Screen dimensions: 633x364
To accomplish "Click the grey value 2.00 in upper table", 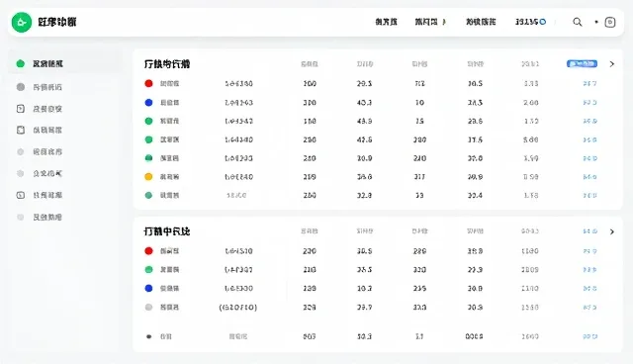I will pos(530,103).
